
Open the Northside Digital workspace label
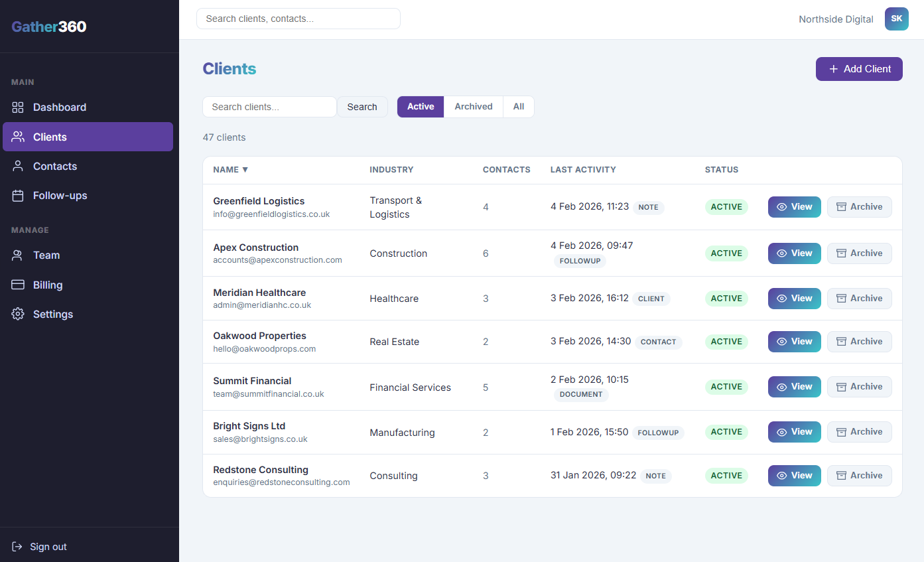[x=836, y=19]
